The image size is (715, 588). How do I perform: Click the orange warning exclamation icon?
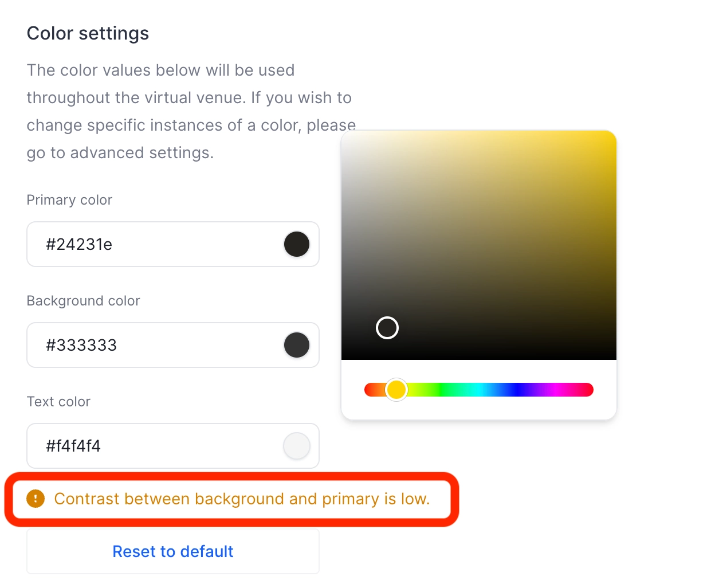35,499
